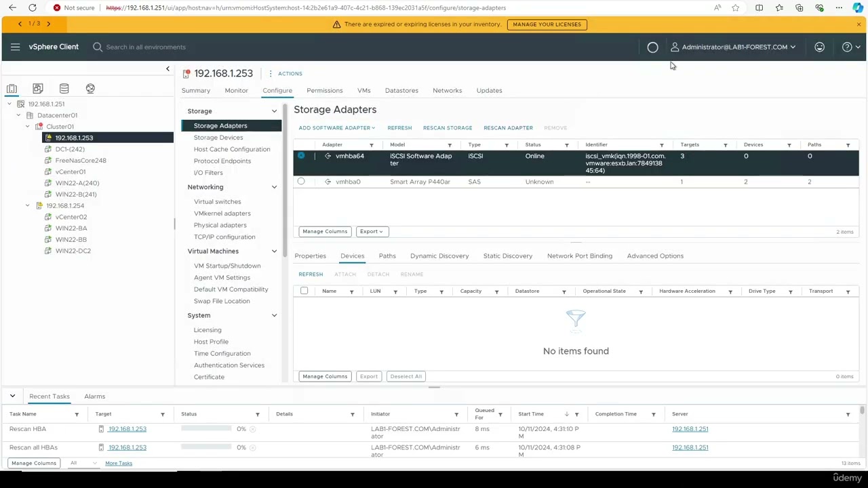Filter the Paths column in adapters

(x=848, y=145)
